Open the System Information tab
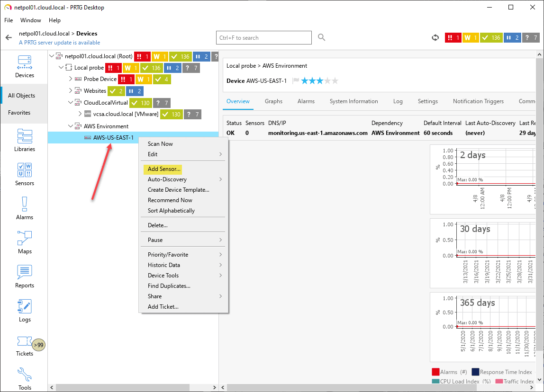 [354, 101]
